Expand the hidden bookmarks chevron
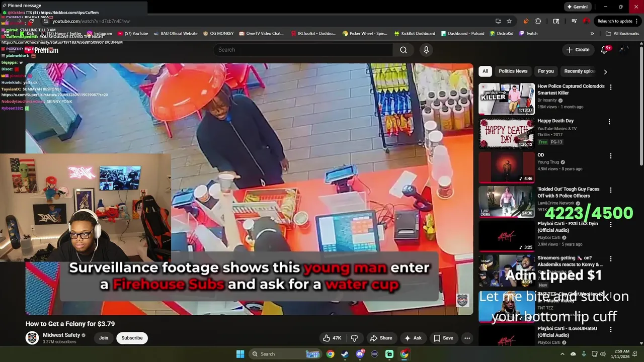Viewport: 644px width, 362px height. (x=592, y=34)
